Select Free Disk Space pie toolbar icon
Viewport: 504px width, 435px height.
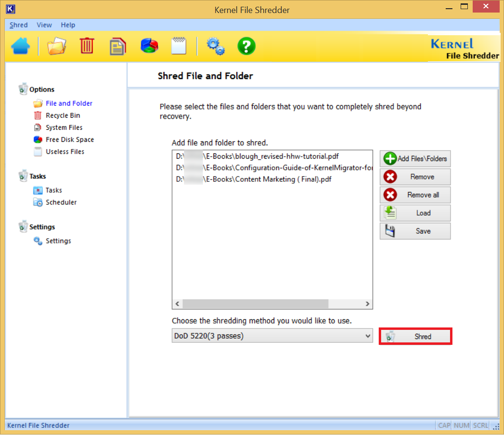pyautogui.click(x=149, y=46)
